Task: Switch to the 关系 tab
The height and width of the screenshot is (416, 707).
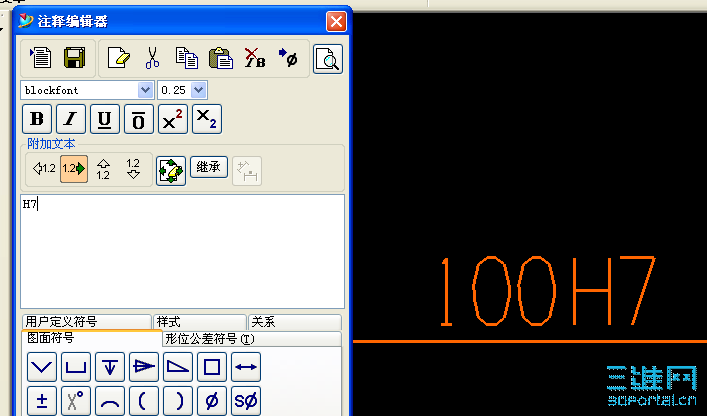Action: tap(295, 322)
